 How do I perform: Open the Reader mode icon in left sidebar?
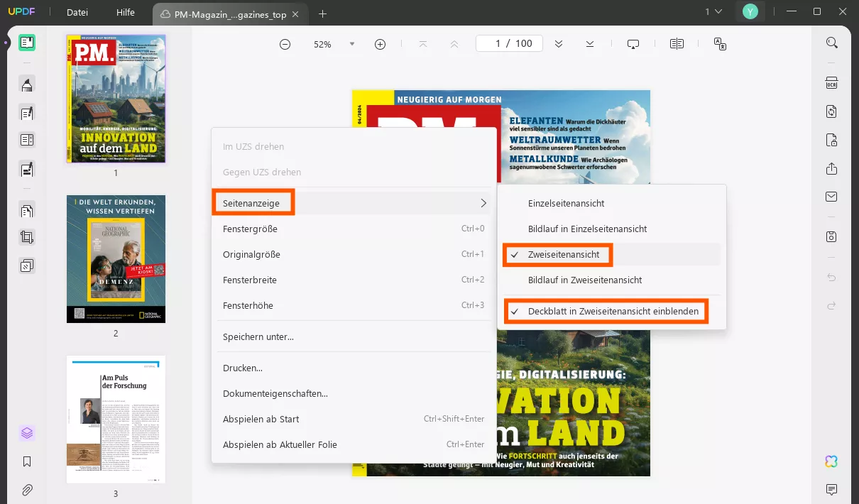(27, 43)
